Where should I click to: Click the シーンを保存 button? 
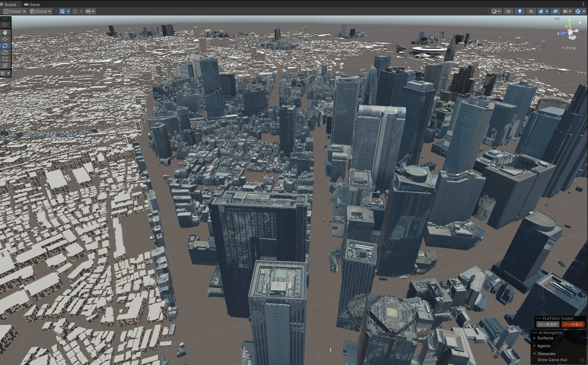547,324
